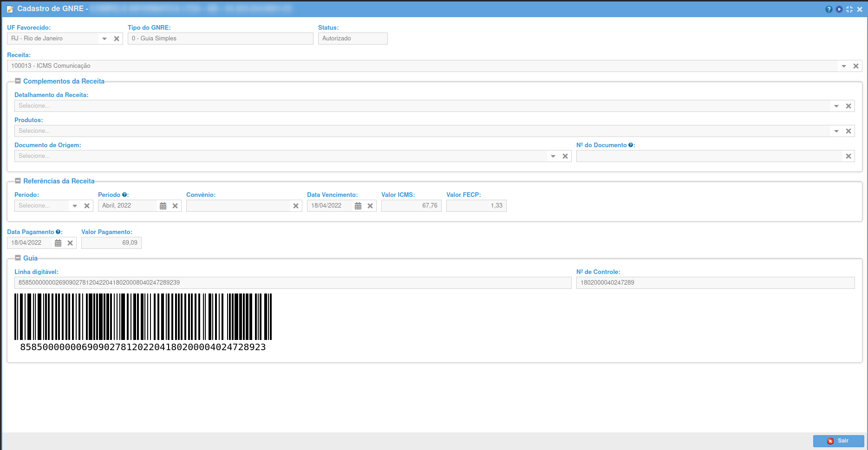The height and width of the screenshot is (450, 868).
Task: Click the play tutorial icon in title bar
Action: 839,9
